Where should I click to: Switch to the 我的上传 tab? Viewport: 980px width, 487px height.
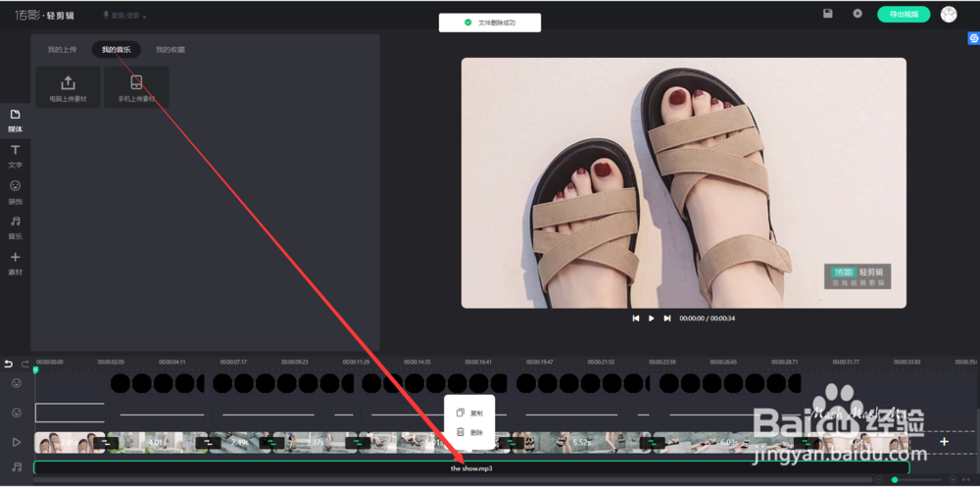point(62,49)
